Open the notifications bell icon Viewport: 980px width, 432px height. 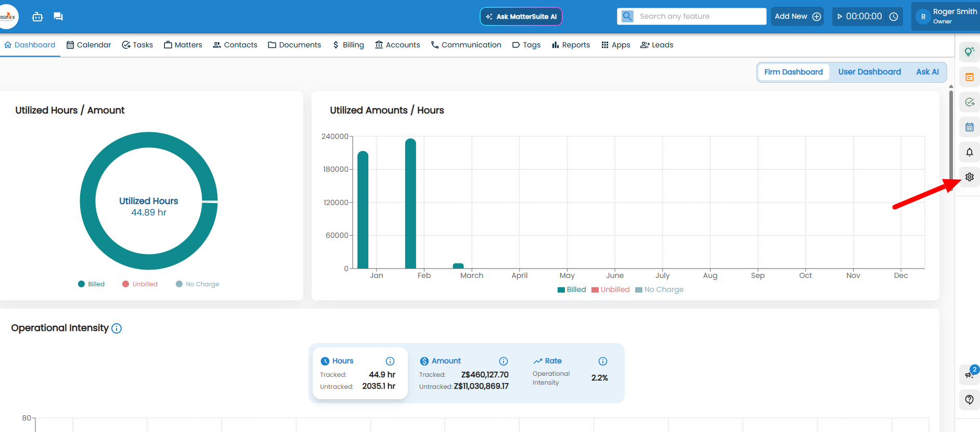pyautogui.click(x=969, y=152)
